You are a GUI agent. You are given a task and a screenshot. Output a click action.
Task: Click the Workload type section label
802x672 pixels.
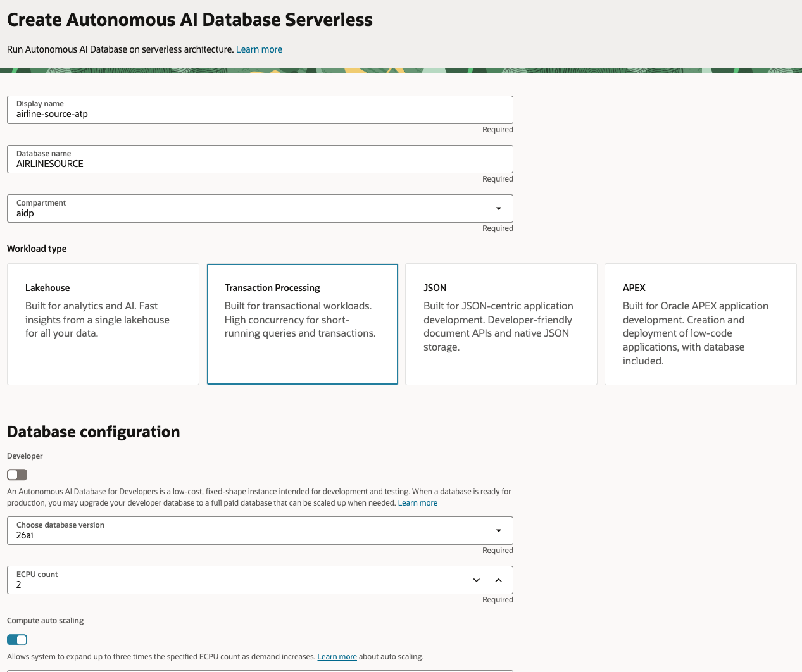pos(37,249)
